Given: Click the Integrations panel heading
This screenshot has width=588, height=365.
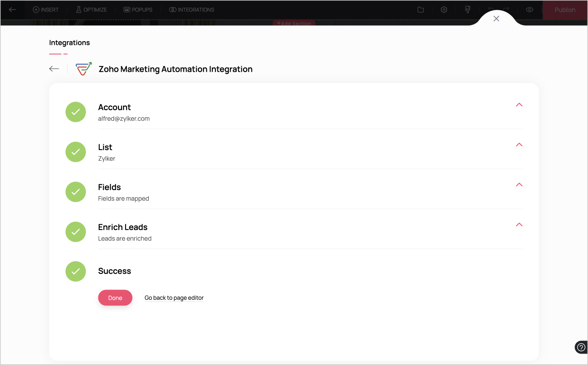Looking at the screenshot, I should pos(69,43).
